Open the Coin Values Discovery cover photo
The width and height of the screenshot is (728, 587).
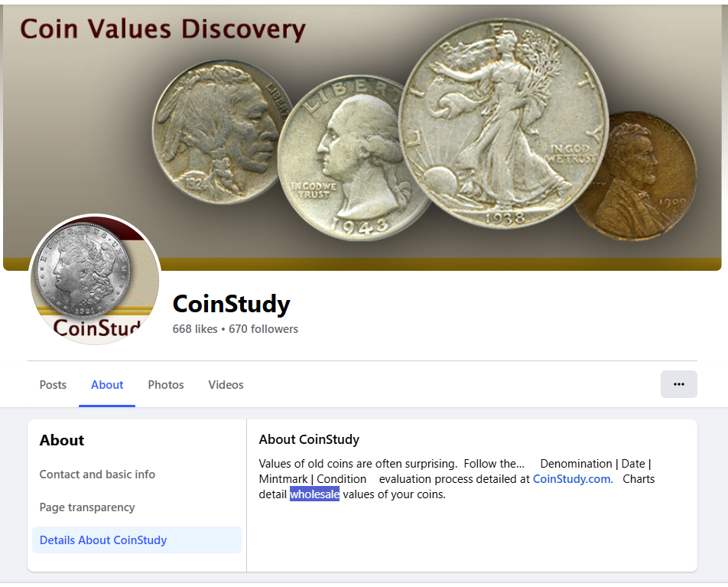pos(362,138)
